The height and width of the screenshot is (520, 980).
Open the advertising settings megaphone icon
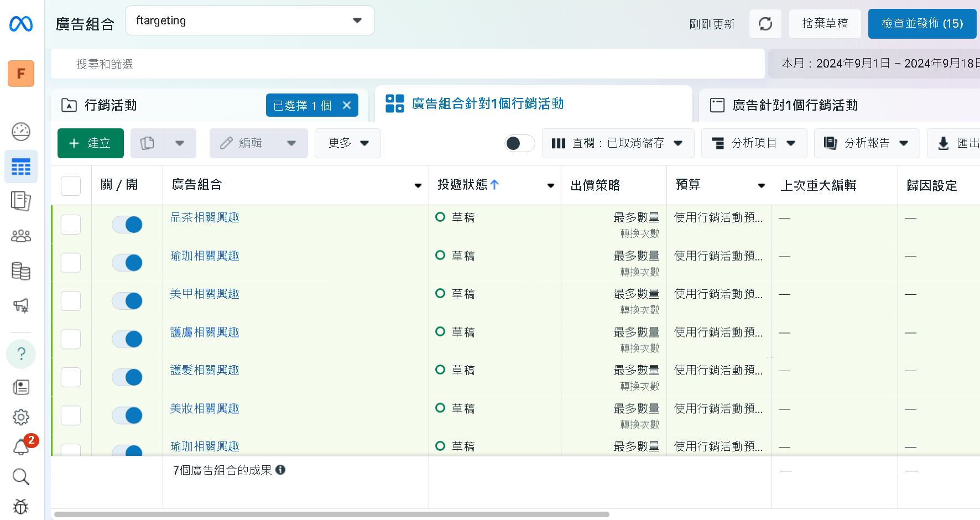tap(21, 305)
